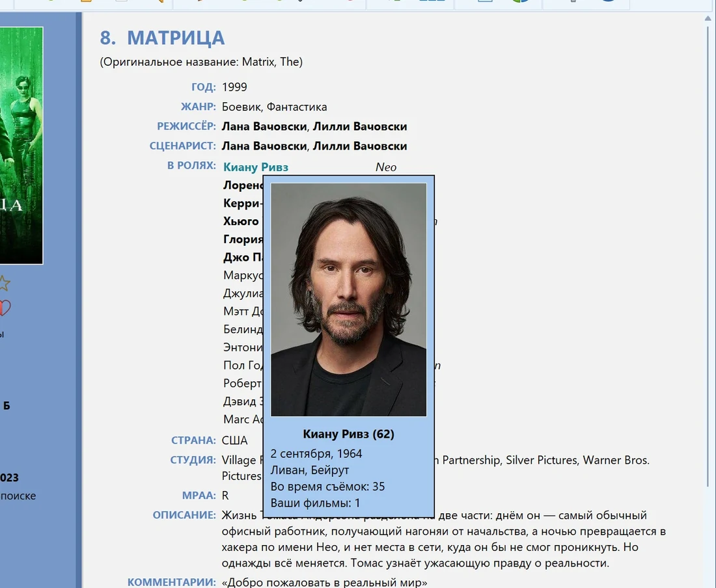Click birth date 2 сентября, 1964
716x588 pixels.
click(316, 454)
